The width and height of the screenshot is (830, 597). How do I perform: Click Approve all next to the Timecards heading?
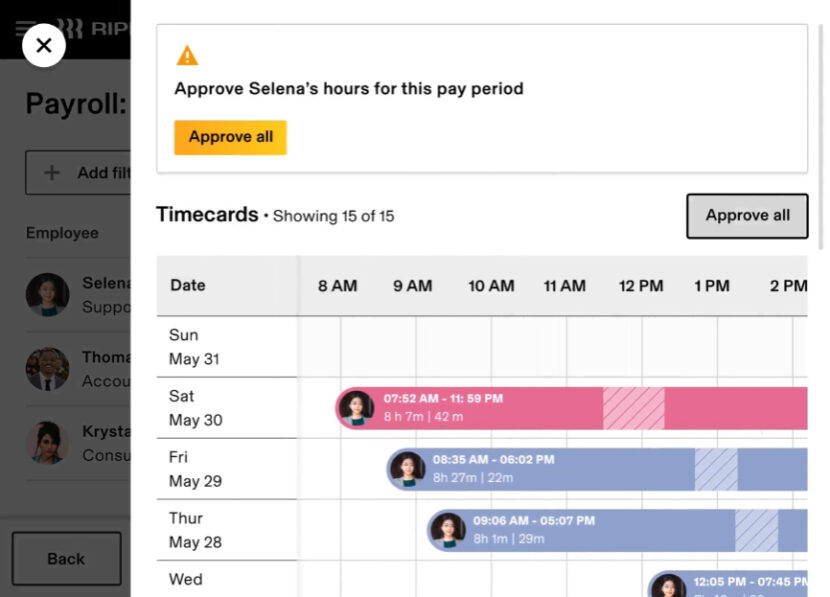pyautogui.click(x=747, y=215)
